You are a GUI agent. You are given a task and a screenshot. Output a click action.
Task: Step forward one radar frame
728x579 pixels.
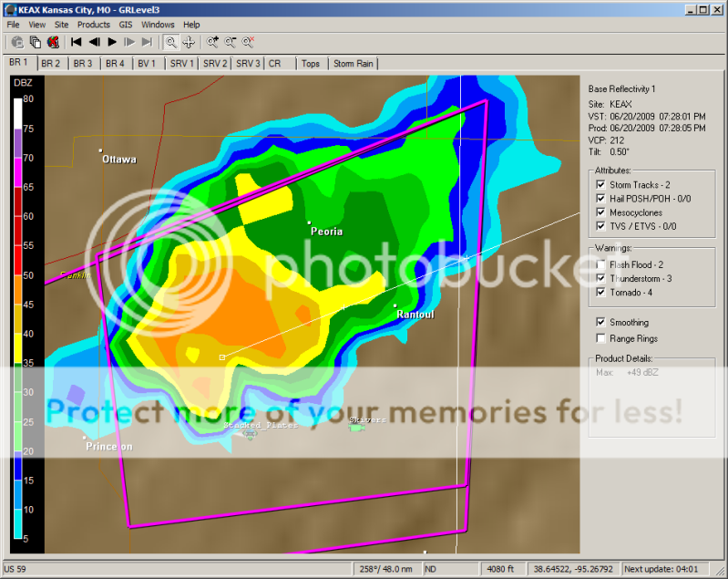coord(129,42)
